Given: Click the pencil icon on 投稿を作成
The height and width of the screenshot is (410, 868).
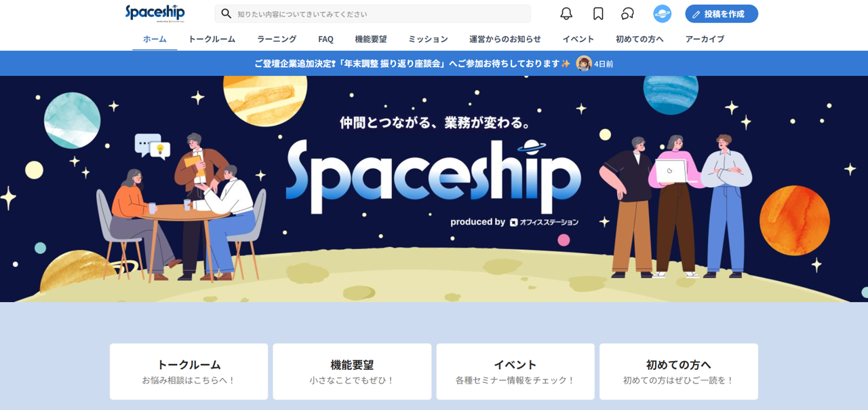Looking at the screenshot, I should click(696, 14).
